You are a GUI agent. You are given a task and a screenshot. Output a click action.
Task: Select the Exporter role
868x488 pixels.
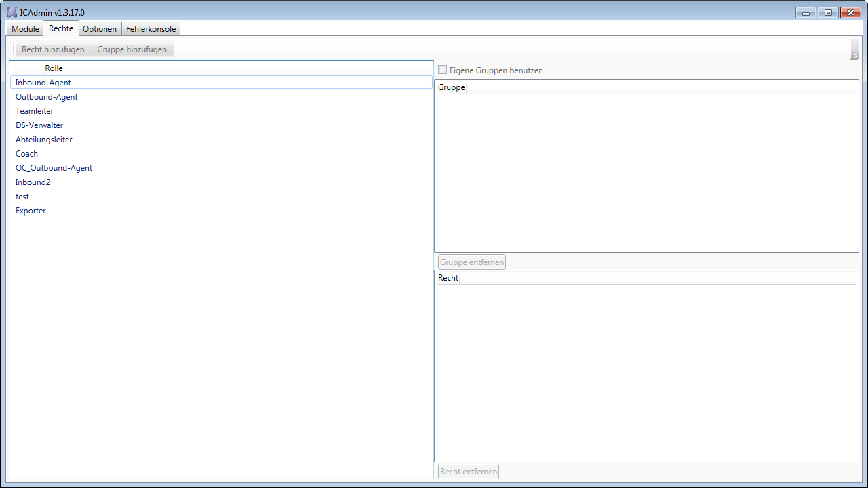[x=221, y=211]
